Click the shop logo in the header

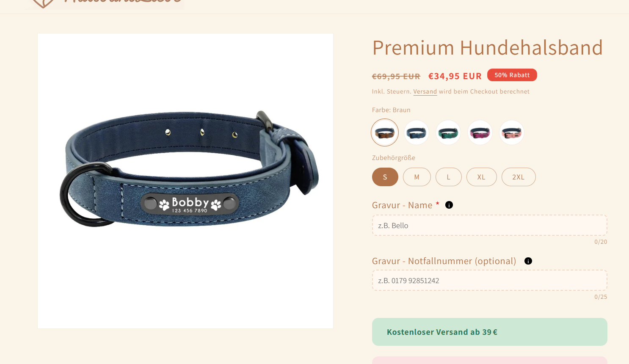click(105, 4)
